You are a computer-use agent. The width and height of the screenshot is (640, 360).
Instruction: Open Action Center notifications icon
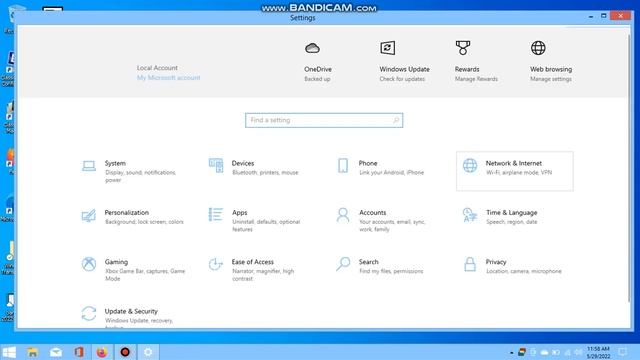click(x=622, y=352)
